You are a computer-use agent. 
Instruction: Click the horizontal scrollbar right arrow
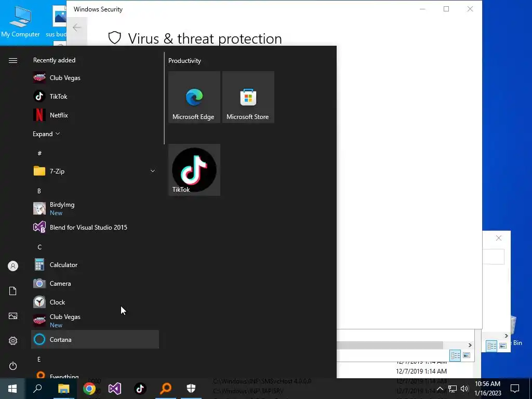click(x=470, y=345)
